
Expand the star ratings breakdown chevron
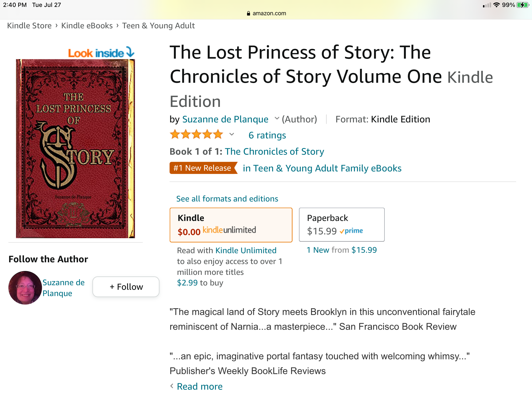pos(232,134)
